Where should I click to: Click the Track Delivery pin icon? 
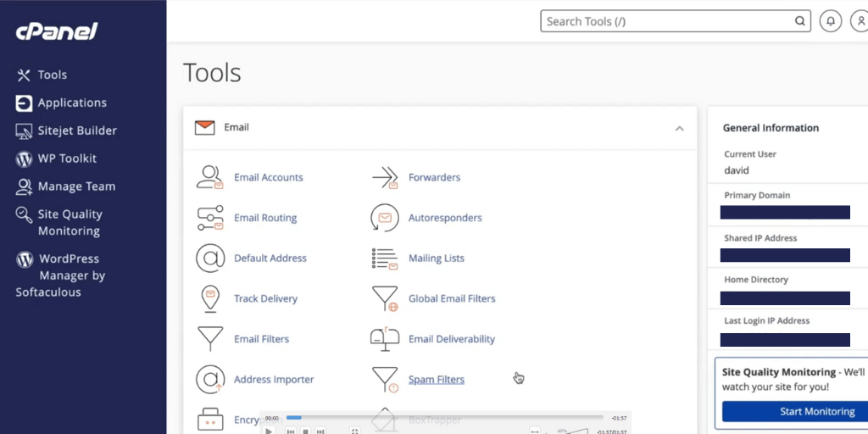coord(210,298)
